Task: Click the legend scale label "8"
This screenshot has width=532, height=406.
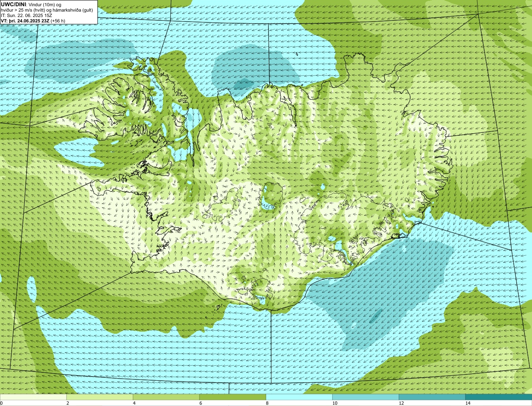Action: pyautogui.click(x=267, y=403)
